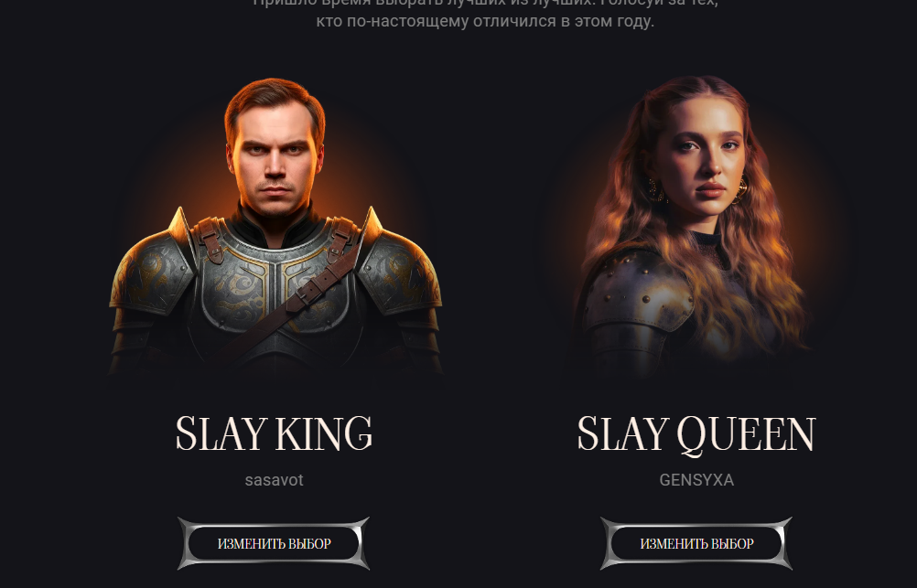Click the king's short reddish hair

[x=273, y=100]
